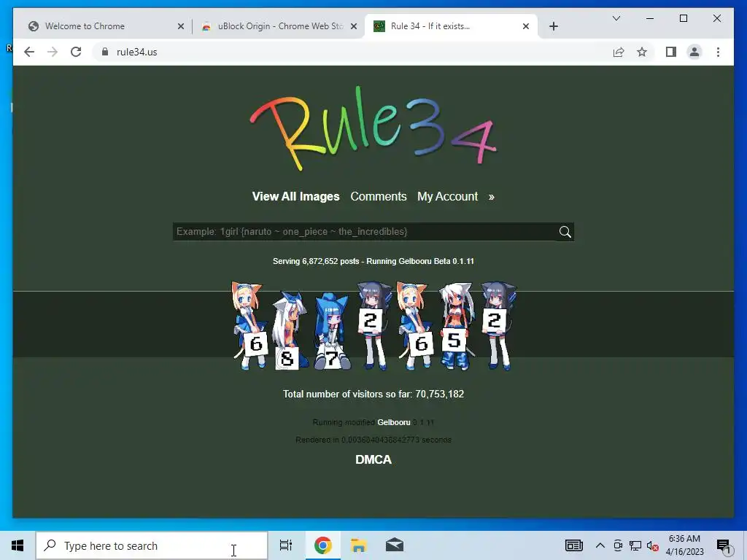Click the Gelbooru link in footer
747x560 pixels.
point(393,422)
